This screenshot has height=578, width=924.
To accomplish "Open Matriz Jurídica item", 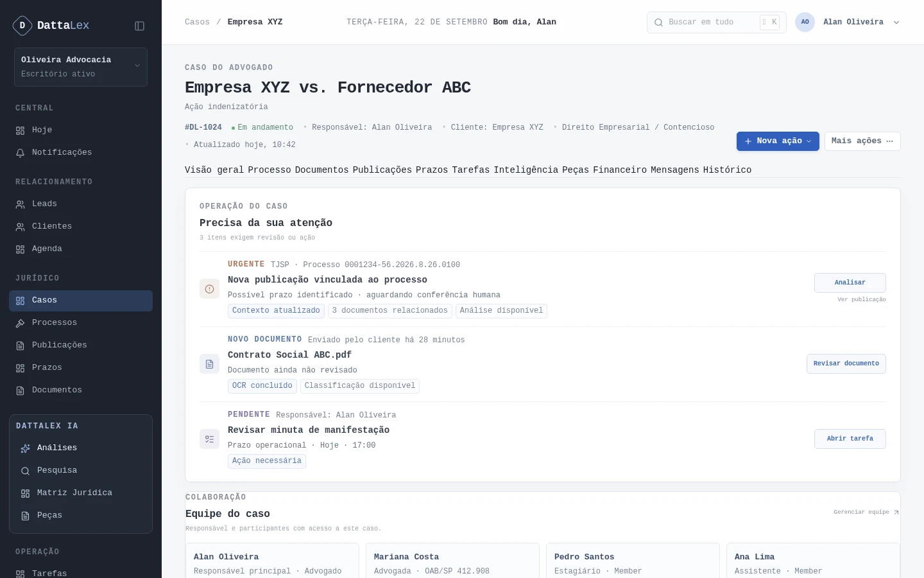I will (81, 493).
